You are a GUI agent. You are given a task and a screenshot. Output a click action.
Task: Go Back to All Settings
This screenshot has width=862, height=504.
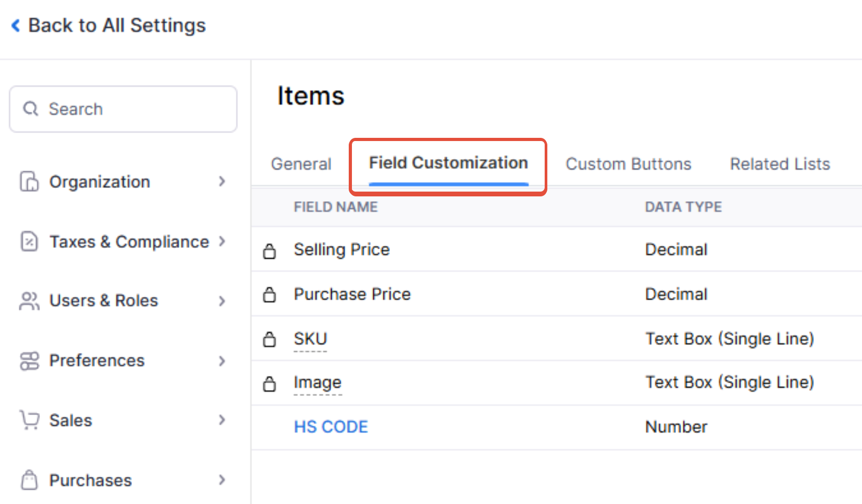[117, 25]
